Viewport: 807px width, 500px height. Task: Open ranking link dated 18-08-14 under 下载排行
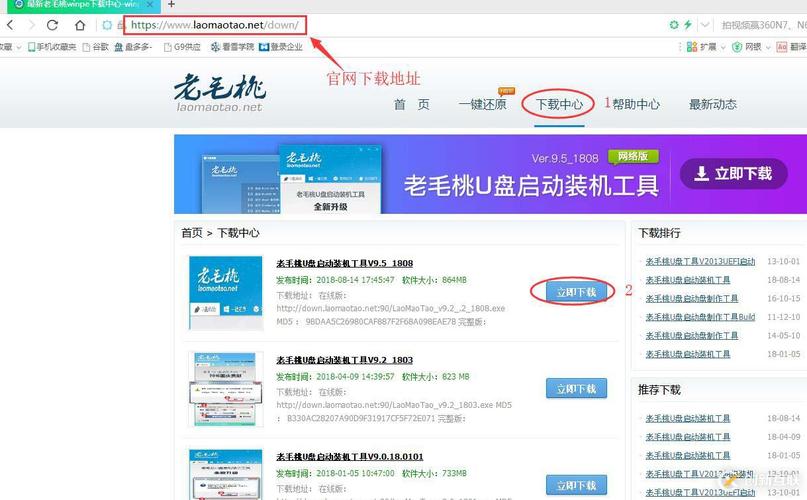point(688,280)
